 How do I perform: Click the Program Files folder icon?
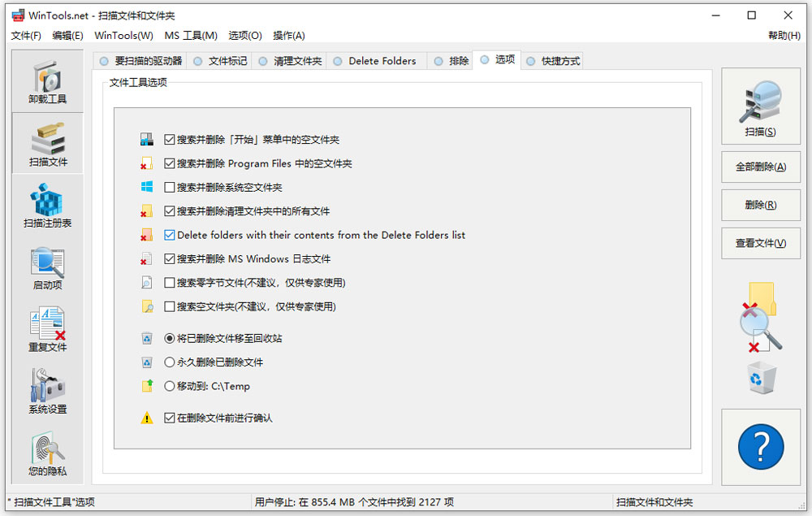tap(146, 163)
